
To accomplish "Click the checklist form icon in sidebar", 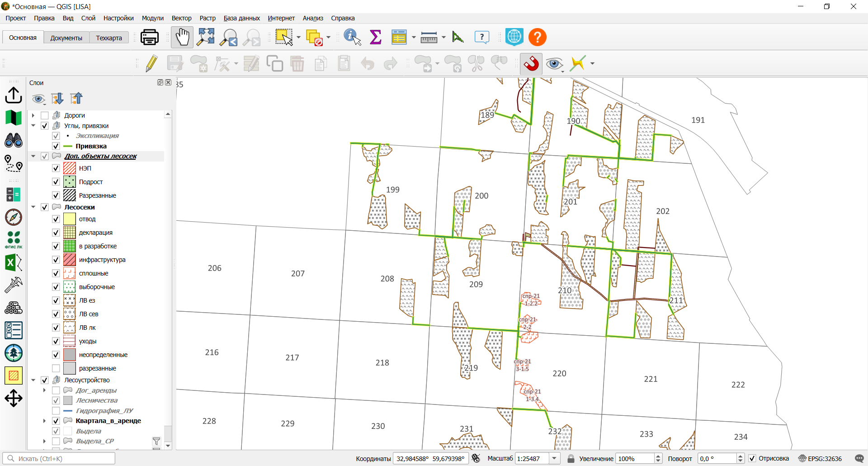I will [14, 330].
